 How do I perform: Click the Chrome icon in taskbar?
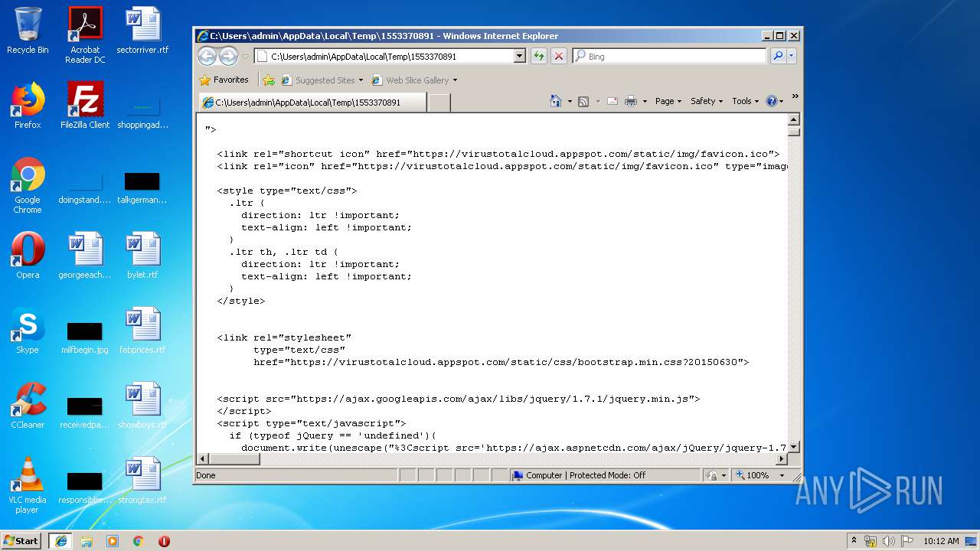coord(138,541)
